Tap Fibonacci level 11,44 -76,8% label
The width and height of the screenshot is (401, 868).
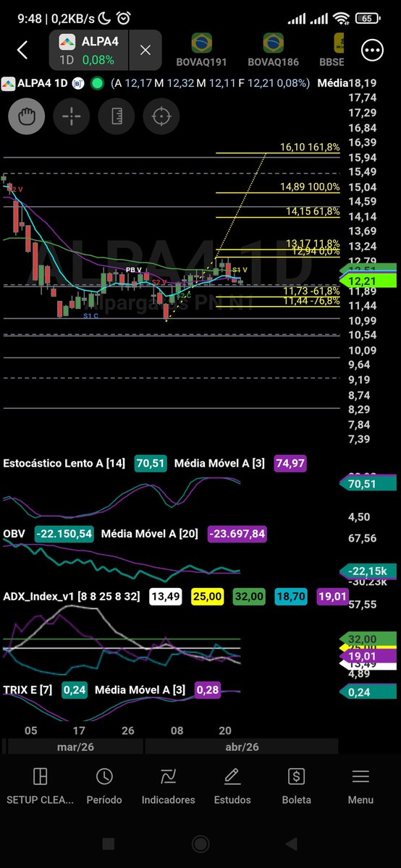coord(311,300)
